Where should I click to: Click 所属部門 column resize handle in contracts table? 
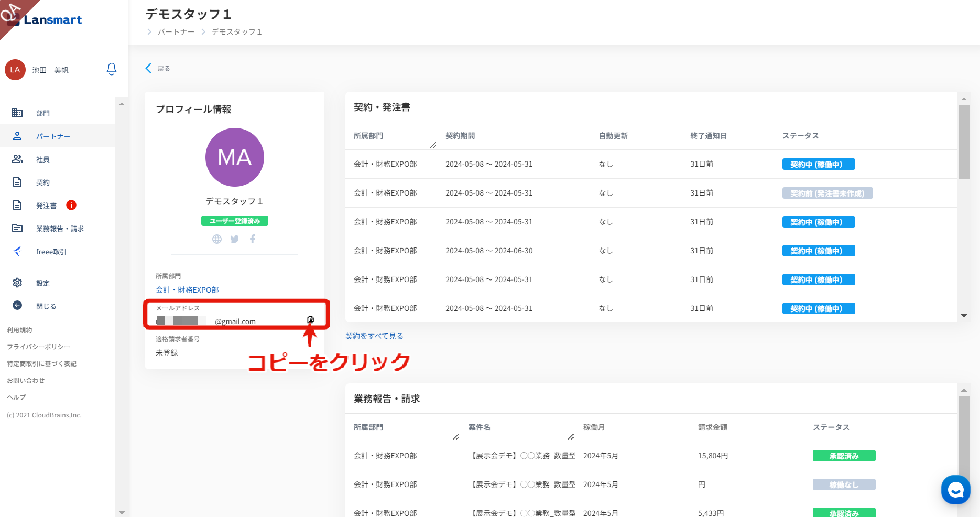point(433,145)
